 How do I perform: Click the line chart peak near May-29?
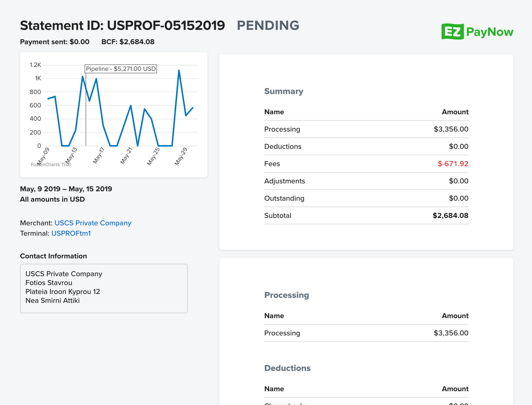179,71
